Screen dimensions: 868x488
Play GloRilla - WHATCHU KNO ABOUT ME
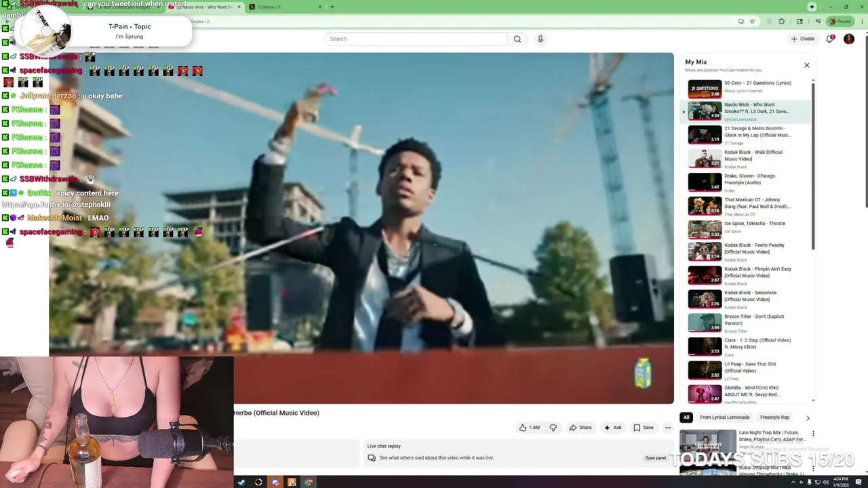tap(746, 394)
